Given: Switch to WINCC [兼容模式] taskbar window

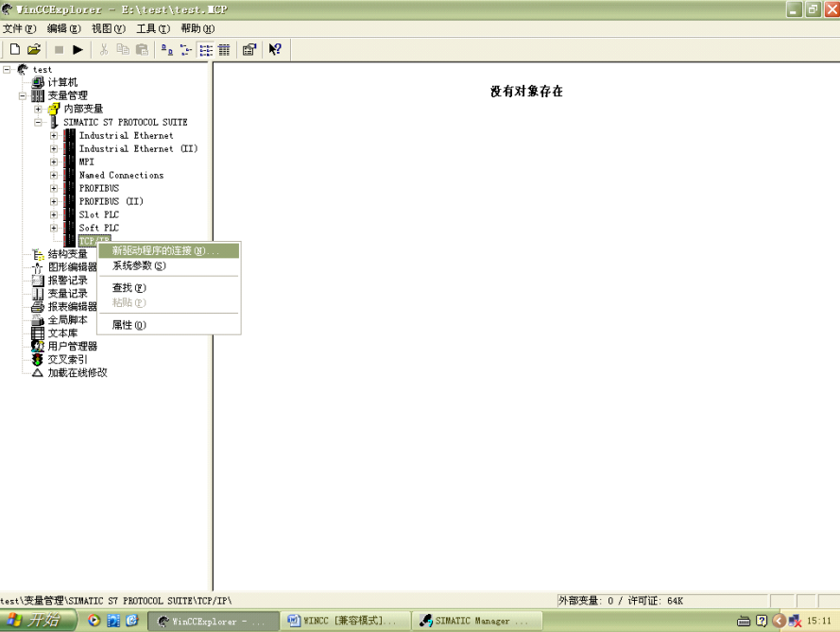Looking at the screenshot, I should [x=346, y=622].
